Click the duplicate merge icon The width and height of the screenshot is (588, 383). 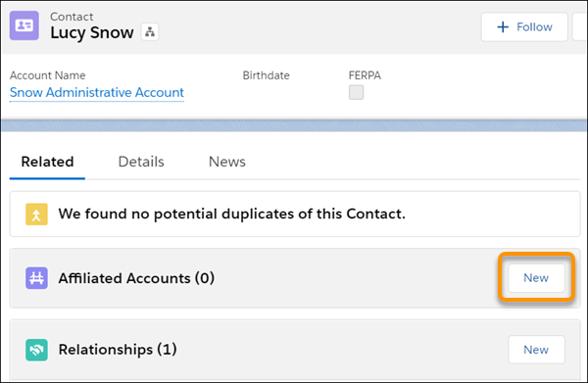[x=36, y=214]
